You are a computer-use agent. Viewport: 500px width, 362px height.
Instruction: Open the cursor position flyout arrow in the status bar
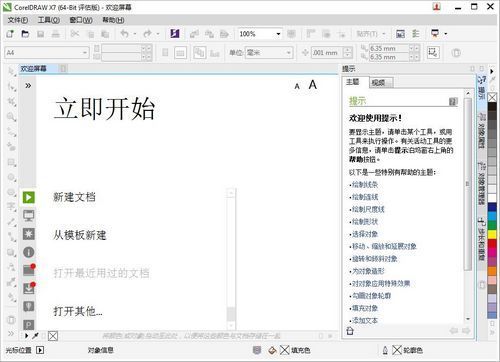(x=40, y=350)
